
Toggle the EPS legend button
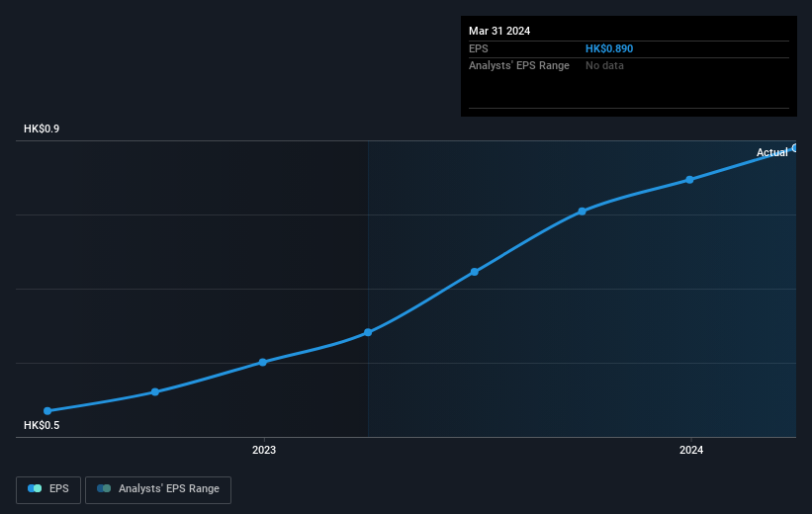pyautogui.click(x=48, y=489)
